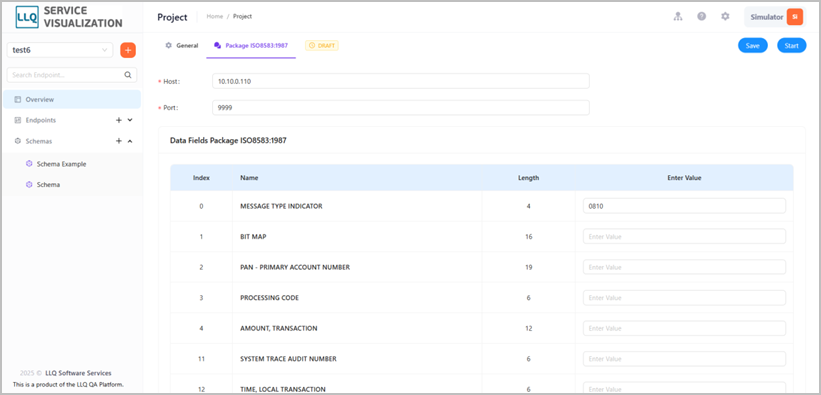Click the Simulator user avatar badge

(794, 17)
